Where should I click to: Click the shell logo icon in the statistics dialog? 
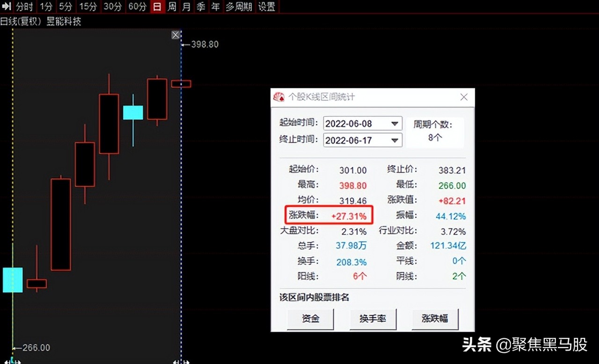280,97
